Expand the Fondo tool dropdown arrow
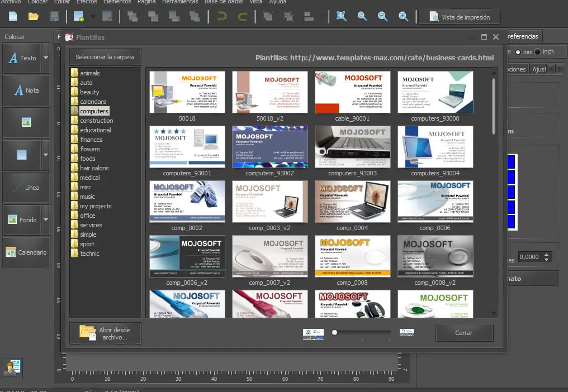Screen dimensions: 568x392 click(x=46, y=220)
